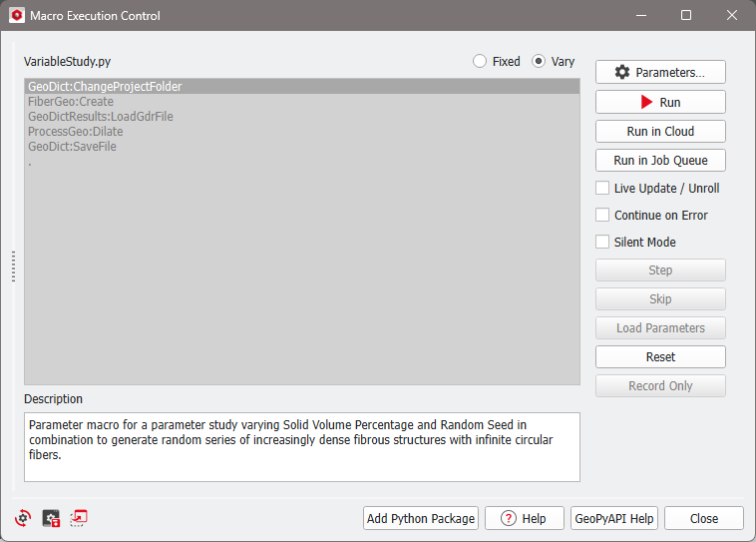Viewport: 756px width, 542px height.
Task: Select the Vary radio button
Action: click(x=539, y=61)
